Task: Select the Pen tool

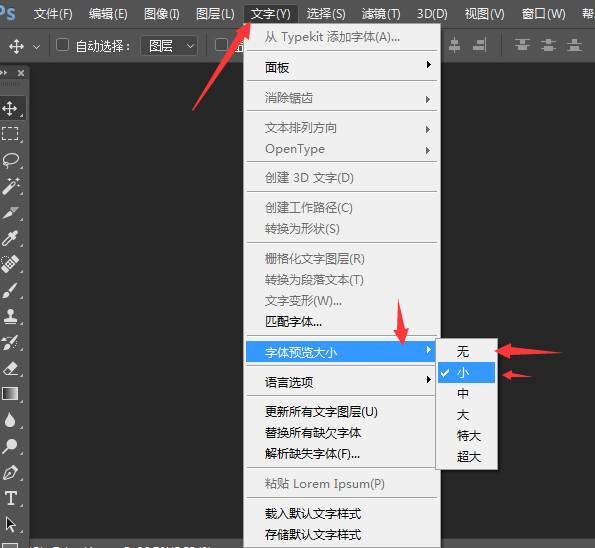Action: pyautogui.click(x=11, y=472)
